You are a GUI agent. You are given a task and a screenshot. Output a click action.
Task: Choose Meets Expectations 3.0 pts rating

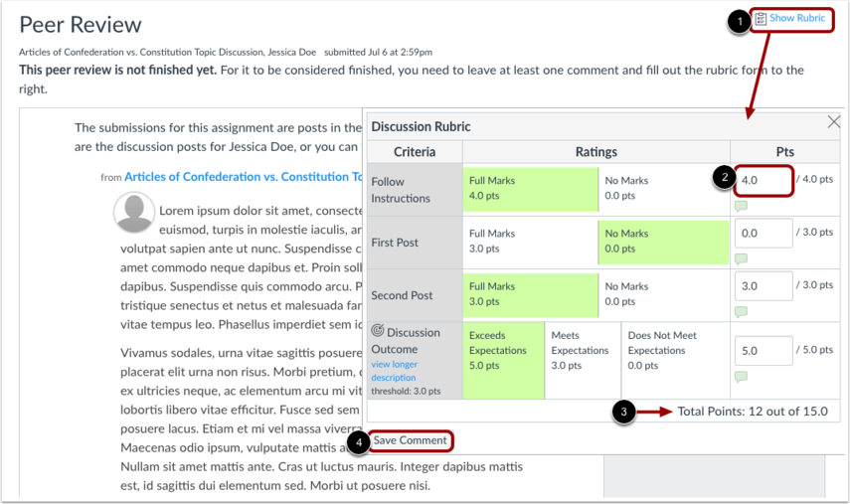coord(583,361)
